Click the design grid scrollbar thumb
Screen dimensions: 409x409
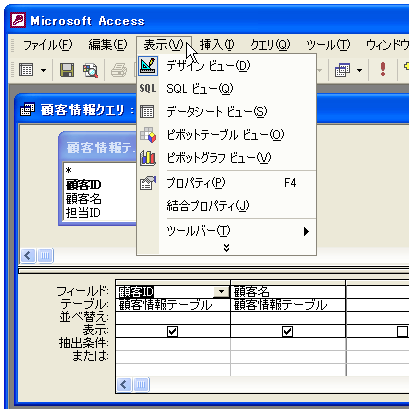(141, 385)
